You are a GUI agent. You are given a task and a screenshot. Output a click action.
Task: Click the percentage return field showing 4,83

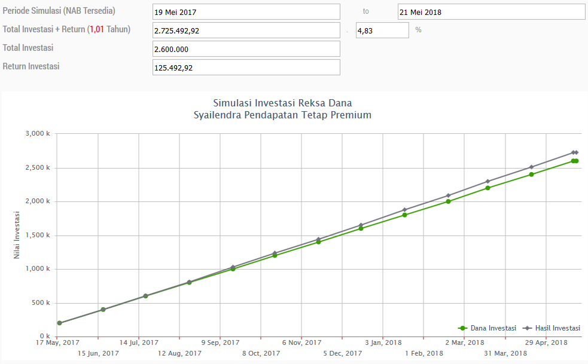click(x=382, y=30)
